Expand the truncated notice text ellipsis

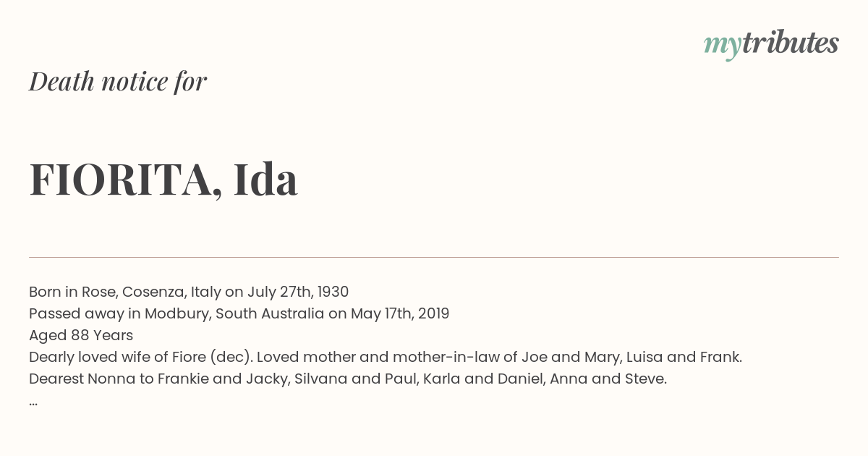tap(33, 401)
